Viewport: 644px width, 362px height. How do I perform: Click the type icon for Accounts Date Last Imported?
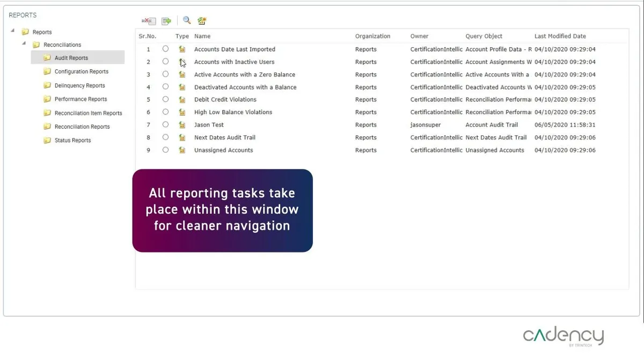(x=182, y=49)
